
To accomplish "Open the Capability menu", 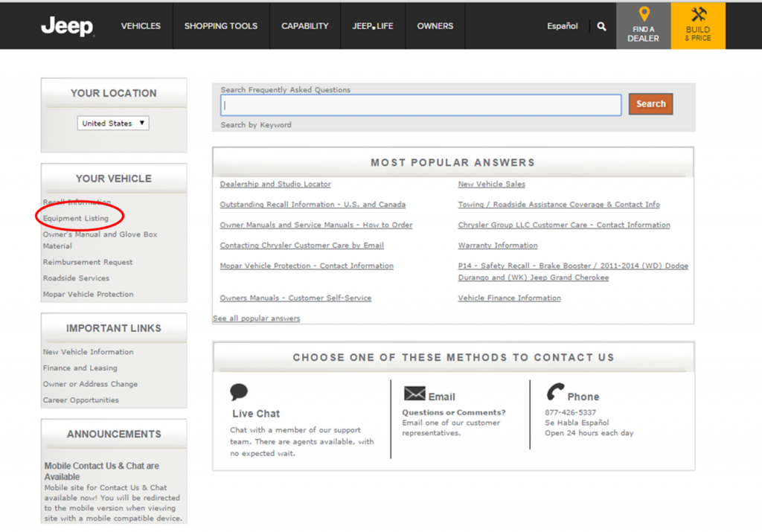I will [305, 26].
